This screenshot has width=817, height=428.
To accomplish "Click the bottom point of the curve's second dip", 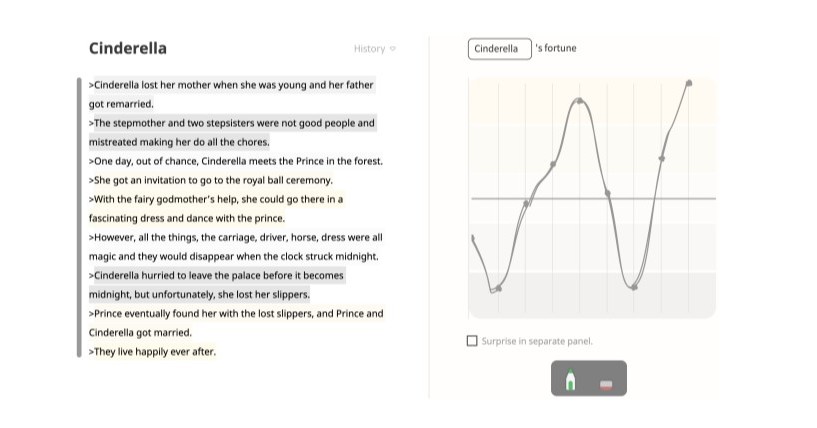I will [x=634, y=288].
